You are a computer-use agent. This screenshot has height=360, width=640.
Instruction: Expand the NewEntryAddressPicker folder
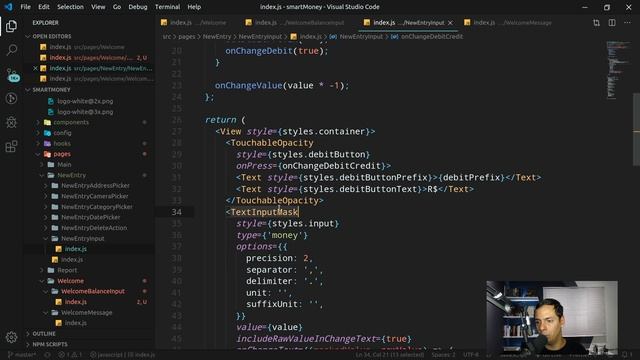pos(95,185)
